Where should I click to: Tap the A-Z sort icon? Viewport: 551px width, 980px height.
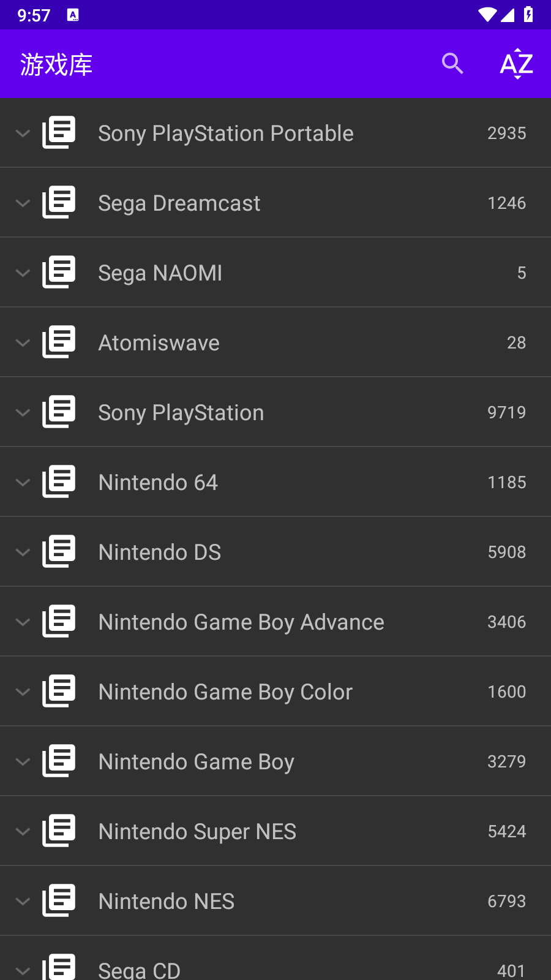pos(517,64)
